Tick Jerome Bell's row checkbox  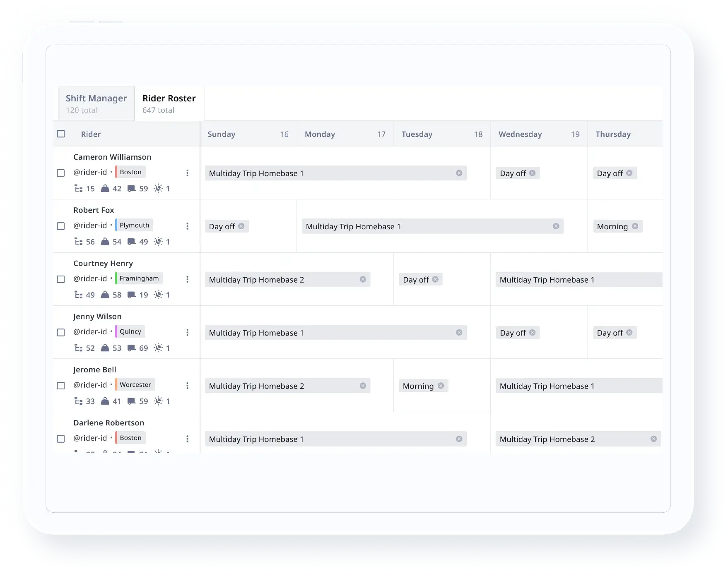tap(61, 386)
